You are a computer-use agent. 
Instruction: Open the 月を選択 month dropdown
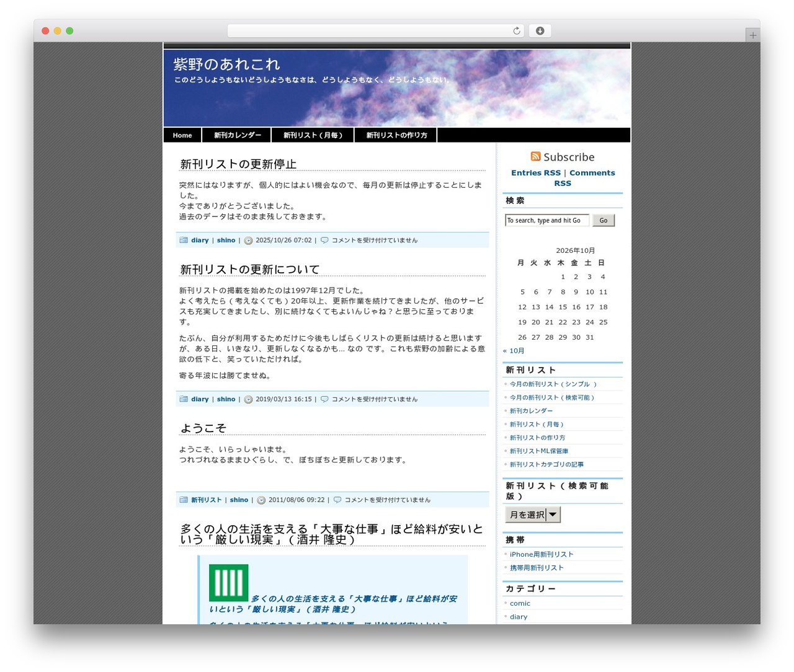[x=533, y=515]
